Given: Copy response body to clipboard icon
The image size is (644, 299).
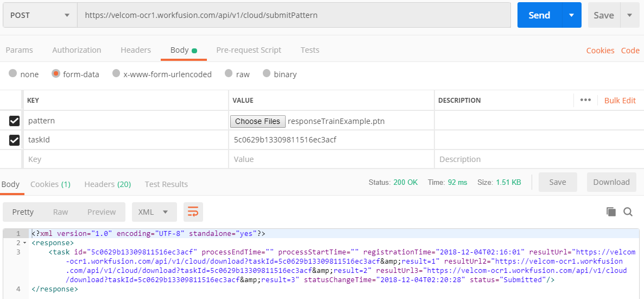Looking at the screenshot, I should point(611,212).
